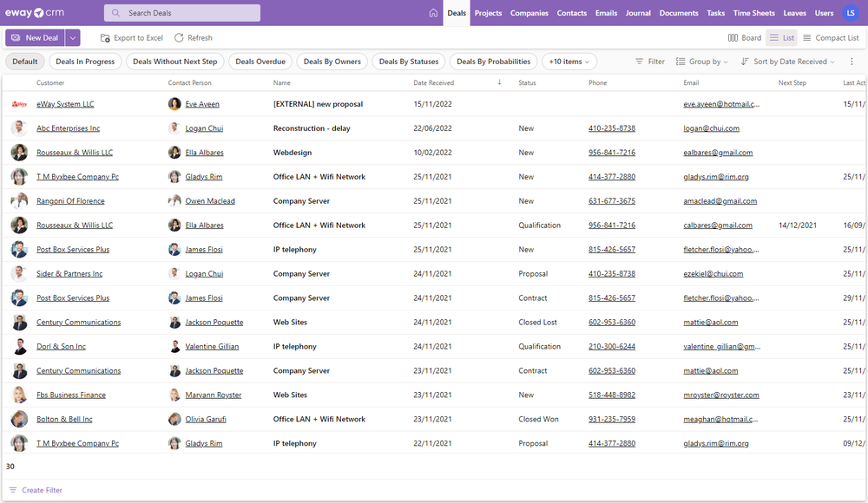Click the New Deal button

[x=35, y=37]
